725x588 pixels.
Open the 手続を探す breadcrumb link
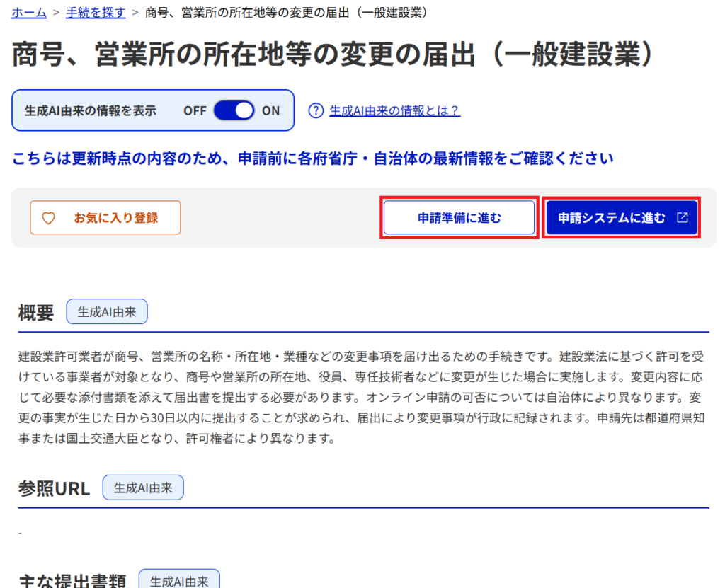[96, 13]
